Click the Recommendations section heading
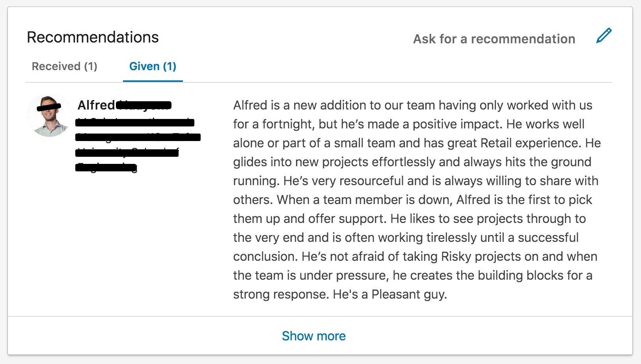The image size is (641, 364). click(x=92, y=37)
